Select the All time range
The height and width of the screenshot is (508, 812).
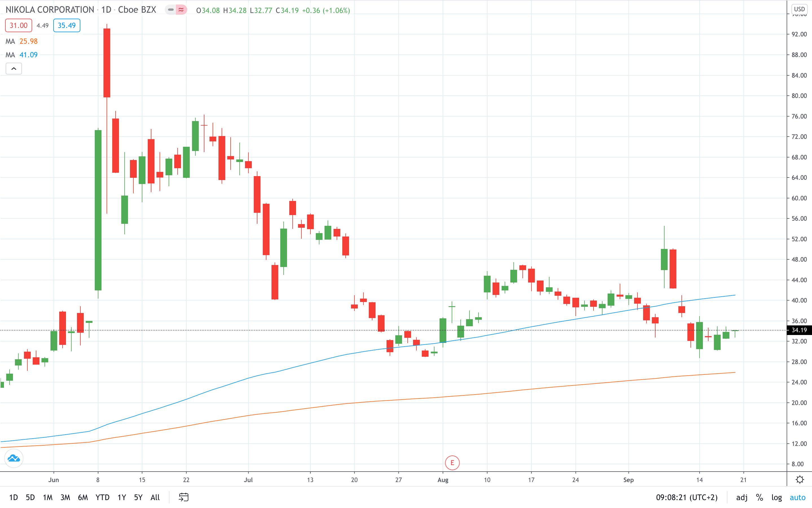coord(155,497)
